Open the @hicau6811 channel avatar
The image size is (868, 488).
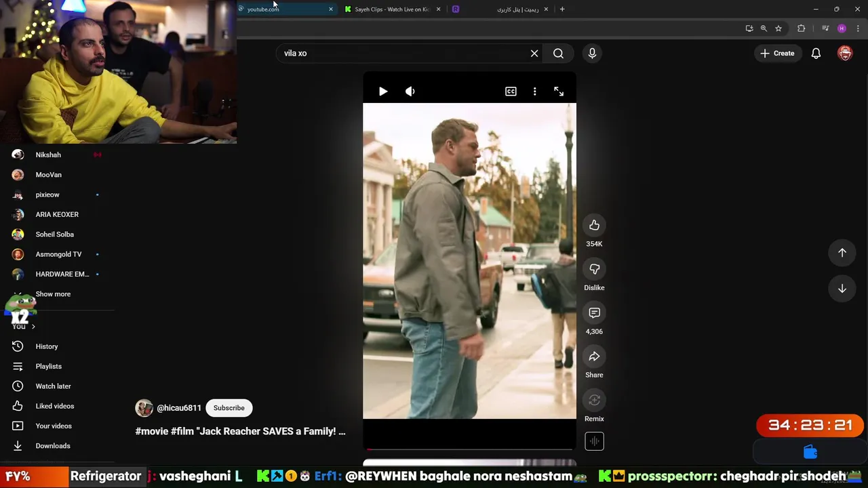[x=144, y=408]
